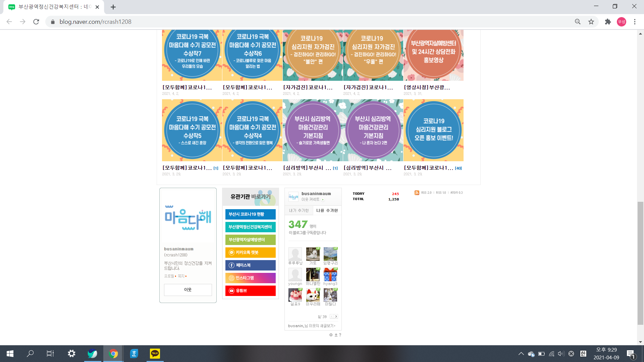Screen dimensions: 644x362
Task: Toggle the Korean IME indicator in the tray
Action: pyautogui.click(x=583, y=354)
